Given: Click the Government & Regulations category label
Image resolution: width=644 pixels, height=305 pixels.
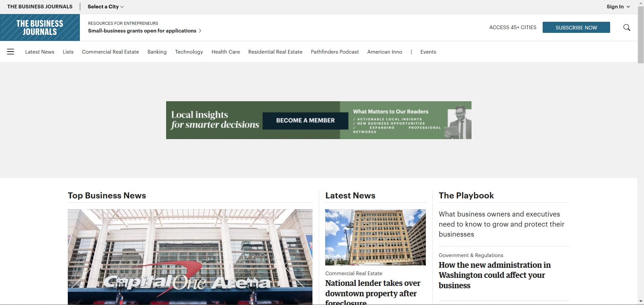Looking at the screenshot, I should (471, 255).
